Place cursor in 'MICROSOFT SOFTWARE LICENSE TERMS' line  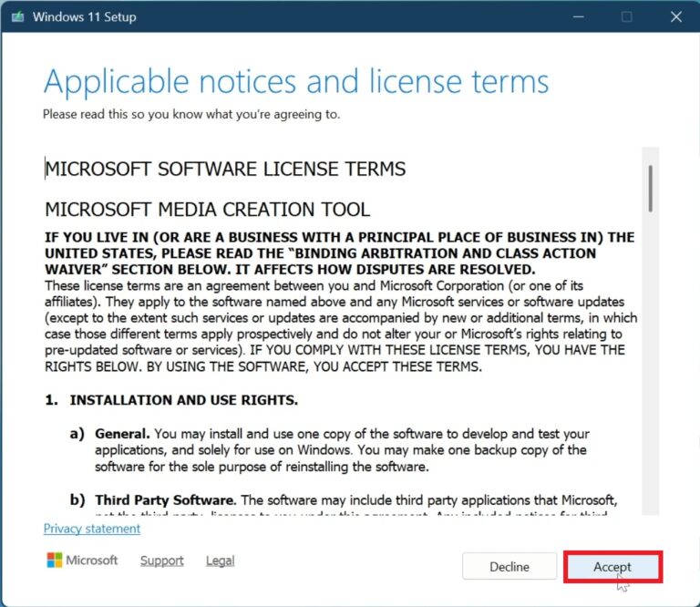click(x=225, y=170)
